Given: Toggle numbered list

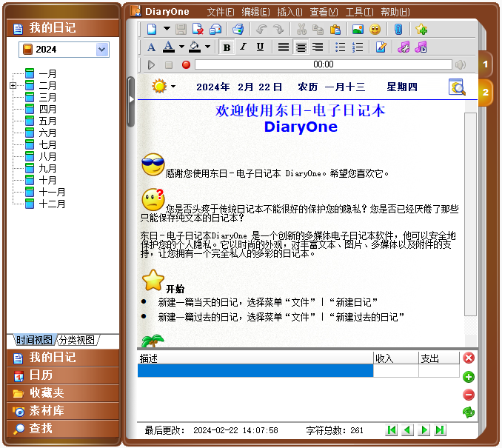Looking at the screenshot, I should [358, 47].
